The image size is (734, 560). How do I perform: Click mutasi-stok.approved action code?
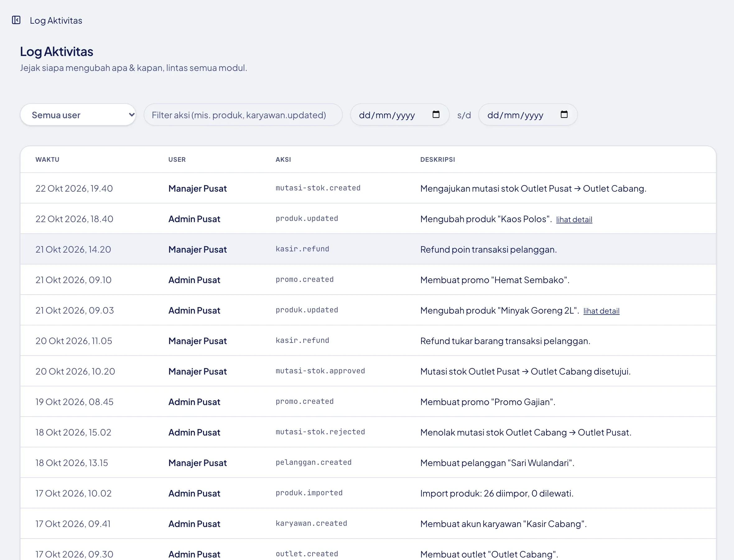320,371
